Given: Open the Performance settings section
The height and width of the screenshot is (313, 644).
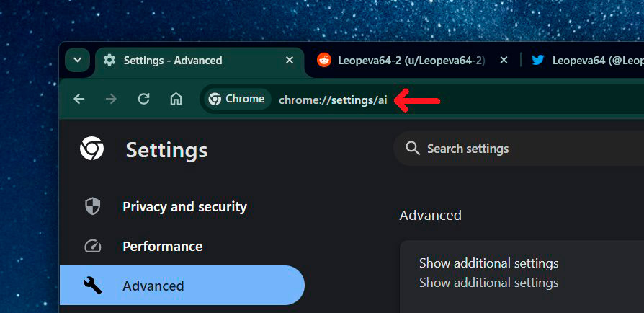Looking at the screenshot, I should click(162, 247).
